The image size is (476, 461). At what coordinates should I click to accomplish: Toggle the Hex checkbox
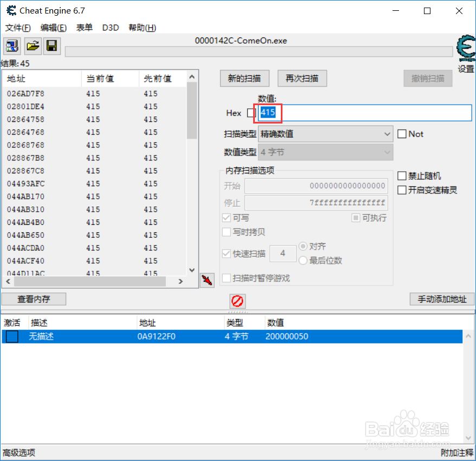click(251, 113)
